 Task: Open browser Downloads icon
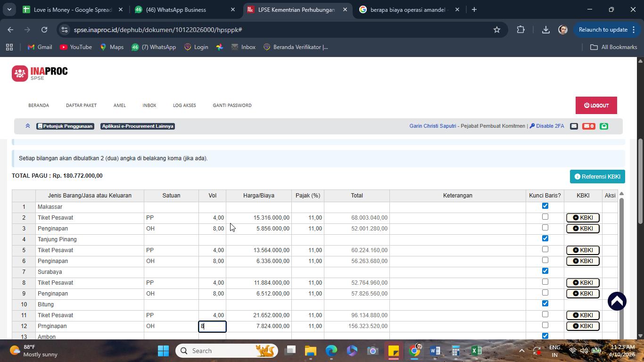(x=545, y=30)
